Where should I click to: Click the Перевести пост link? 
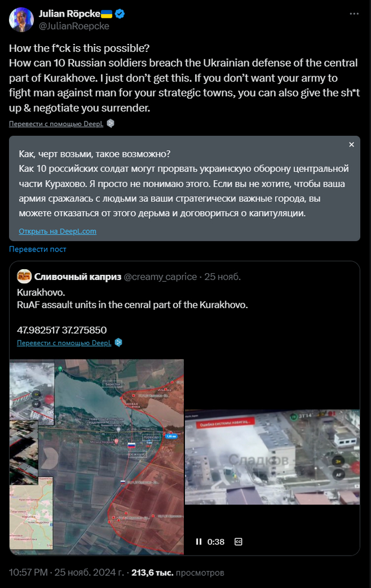point(38,249)
